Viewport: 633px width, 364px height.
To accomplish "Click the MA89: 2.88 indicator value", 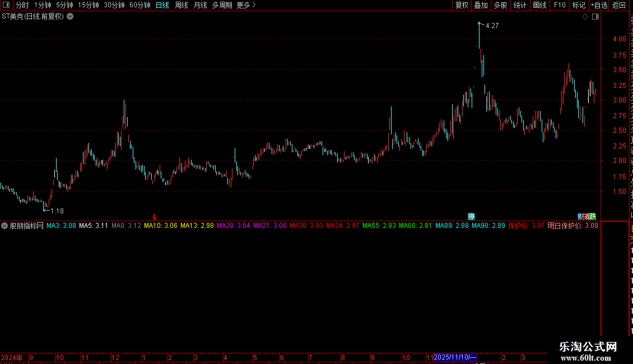I will [452, 226].
